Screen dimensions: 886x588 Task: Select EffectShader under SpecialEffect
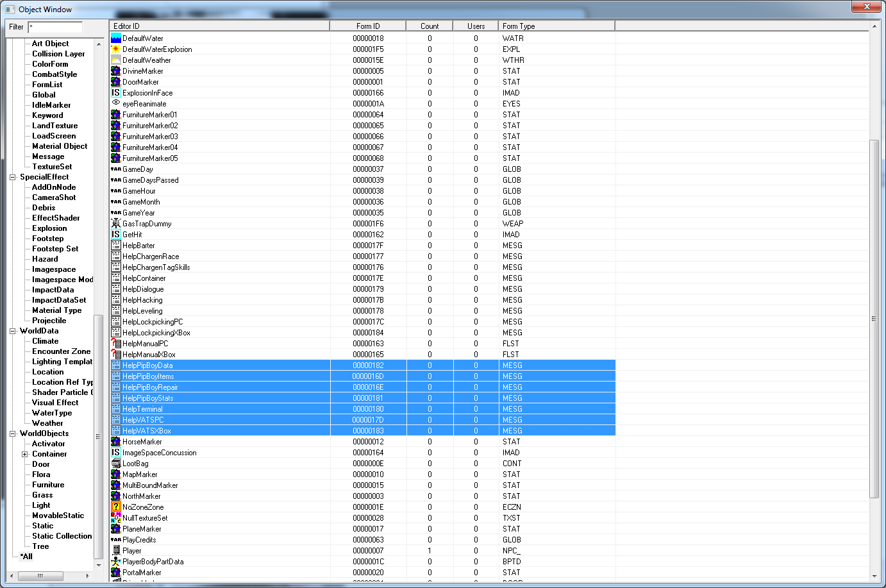tap(56, 218)
